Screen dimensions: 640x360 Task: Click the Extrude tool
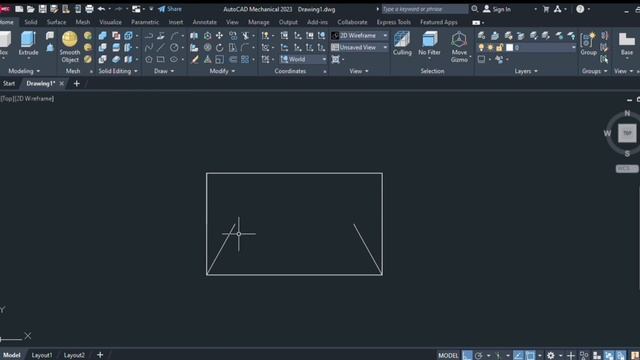28,43
